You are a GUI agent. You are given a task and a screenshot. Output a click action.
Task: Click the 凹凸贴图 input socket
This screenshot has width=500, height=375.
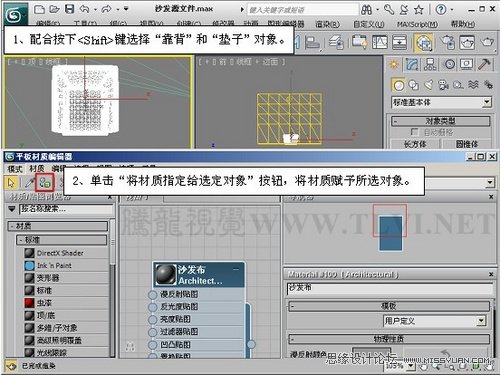(x=152, y=345)
